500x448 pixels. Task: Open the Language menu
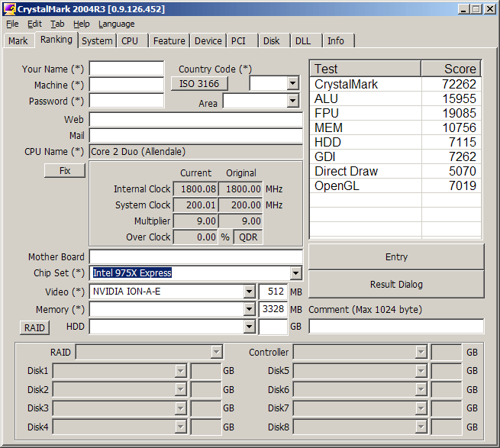point(116,24)
